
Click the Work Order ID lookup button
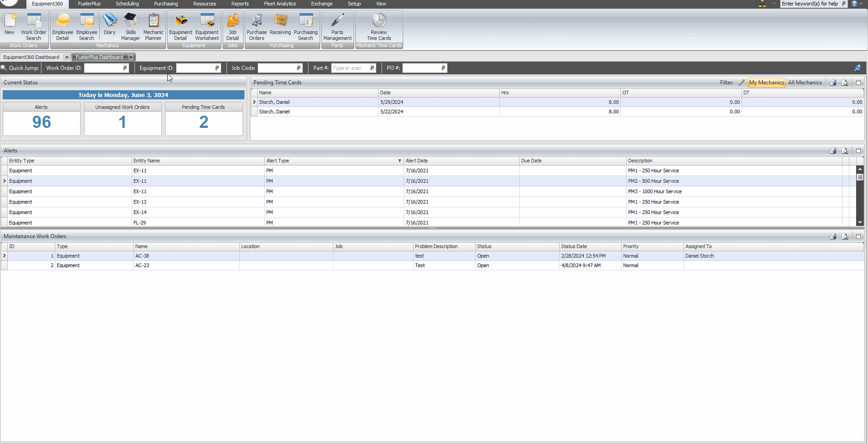tap(125, 68)
